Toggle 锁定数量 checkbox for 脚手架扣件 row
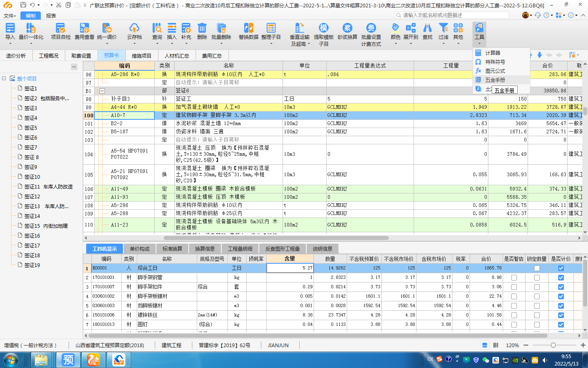588x368 pixels. (x=537, y=287)
